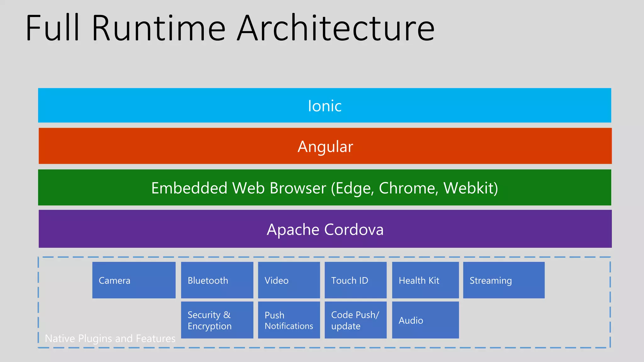Select the Streaming plugin tile
The width and height of the screenshot is (644, 362).
tap(504, 280)
